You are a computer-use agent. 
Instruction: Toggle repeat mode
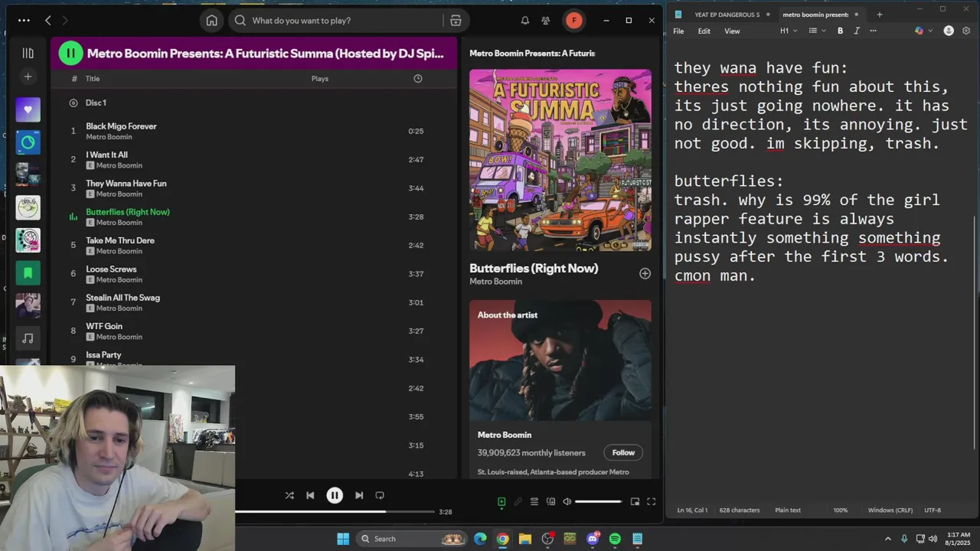380,495
